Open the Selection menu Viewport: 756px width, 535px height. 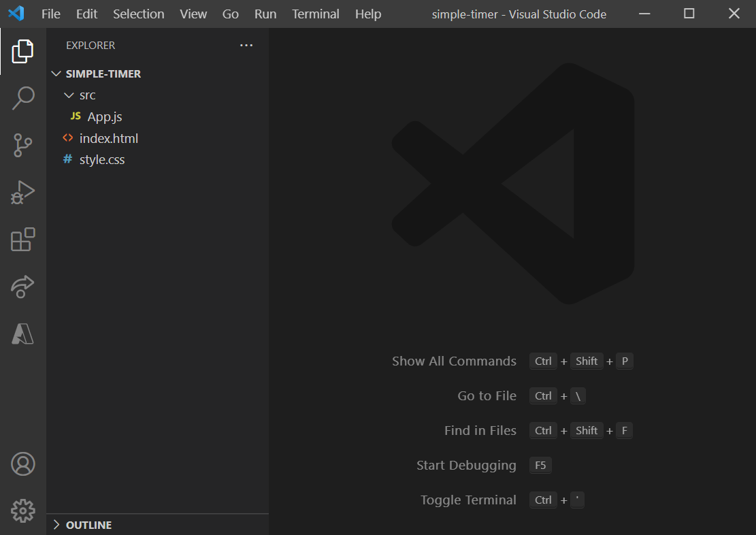pyautogui.click(x=138, y=14)
